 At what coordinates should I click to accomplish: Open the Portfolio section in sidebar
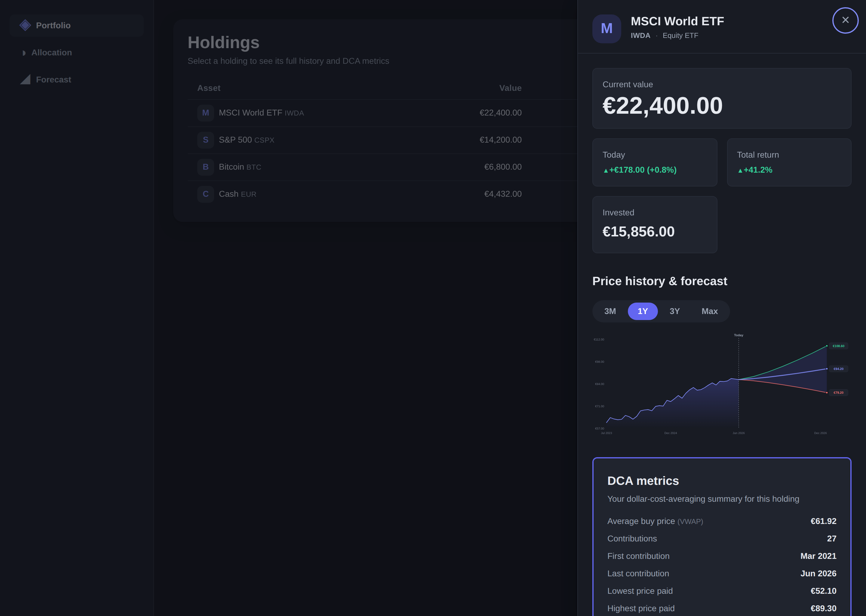[77, 25]
